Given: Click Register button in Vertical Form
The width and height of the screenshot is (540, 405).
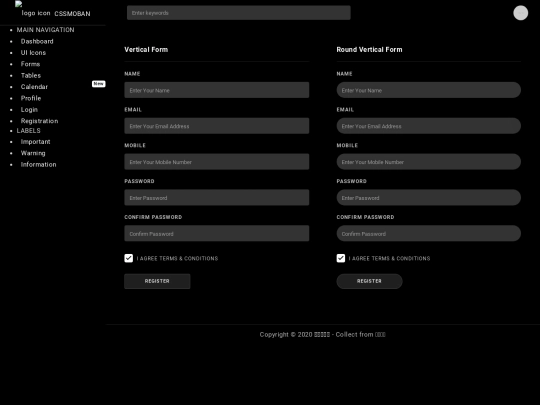Looking at the screenshot, I should coord(157,281).
